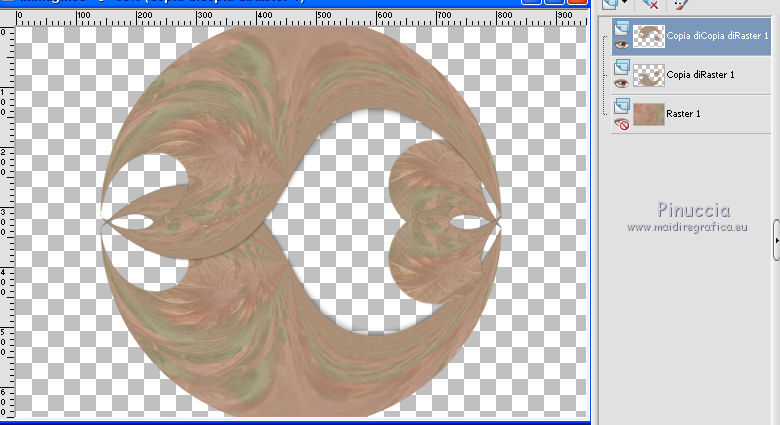This screenshot has height=425, width=780.
Task: Hide the Copia diRaster 1 layer
Action: point(621,83)
